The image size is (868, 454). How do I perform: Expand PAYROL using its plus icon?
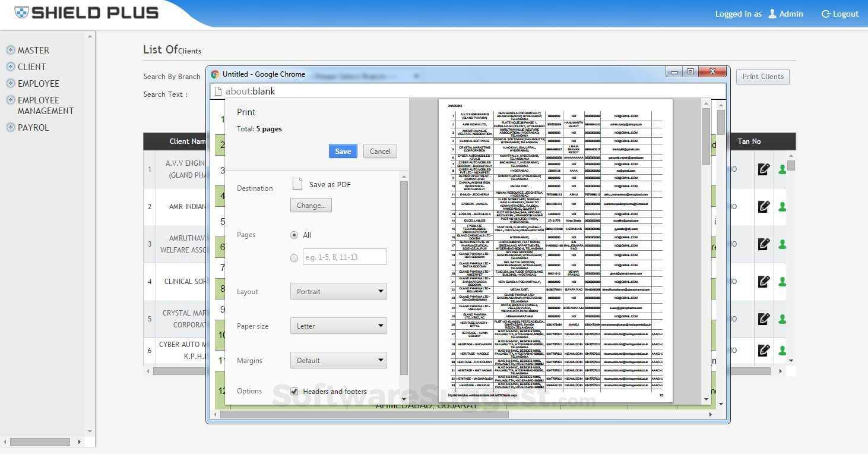tap(11, 127)
